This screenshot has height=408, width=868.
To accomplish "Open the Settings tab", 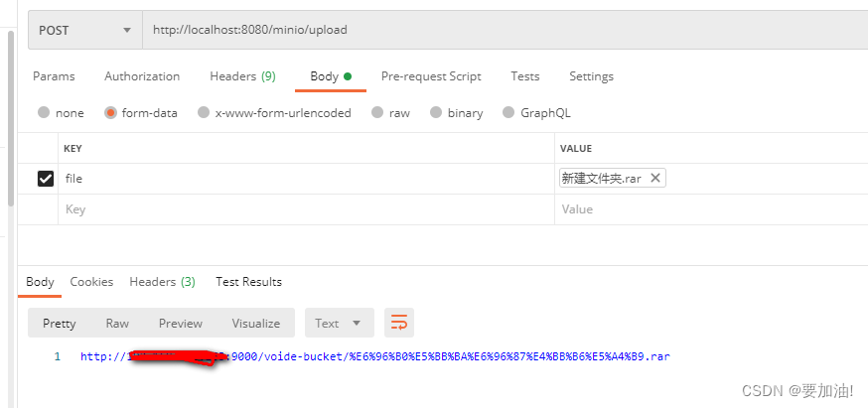I will tap(591, 76).
